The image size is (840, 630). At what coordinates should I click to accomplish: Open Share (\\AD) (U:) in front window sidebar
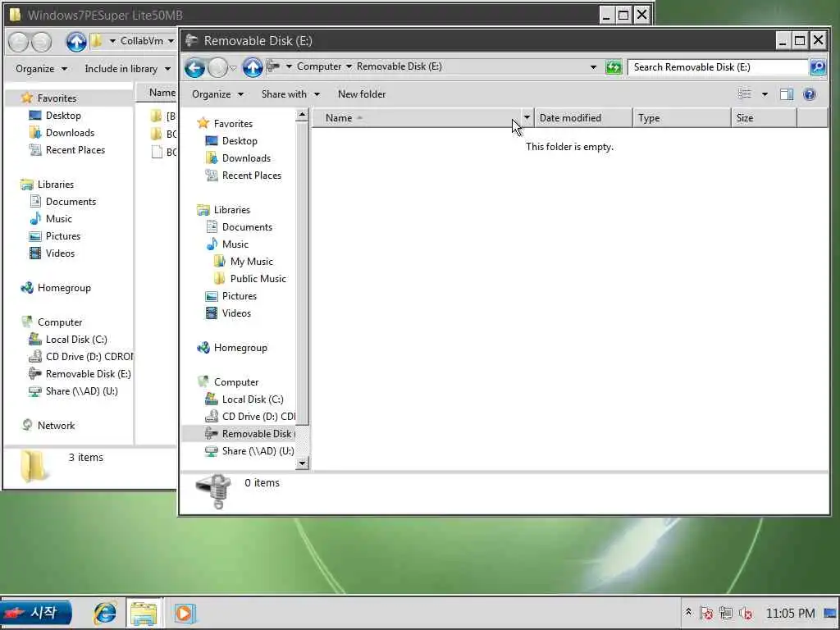258,451
